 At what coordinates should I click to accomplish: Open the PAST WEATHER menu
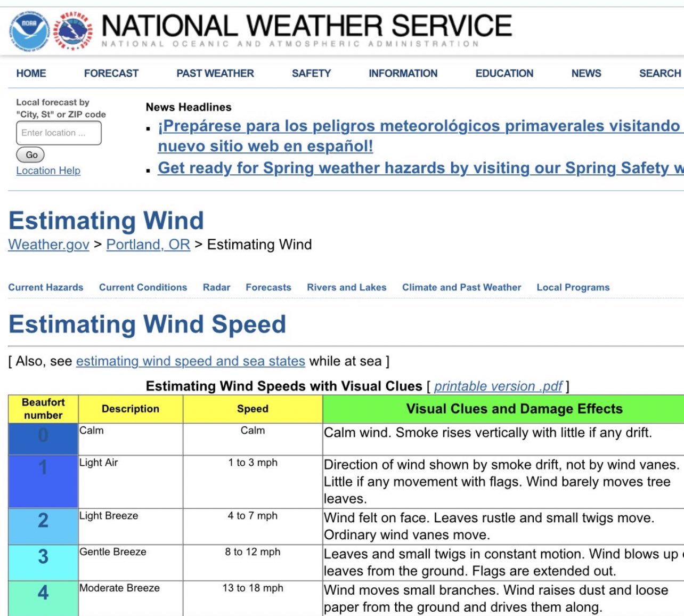click(x=215, y=74)
